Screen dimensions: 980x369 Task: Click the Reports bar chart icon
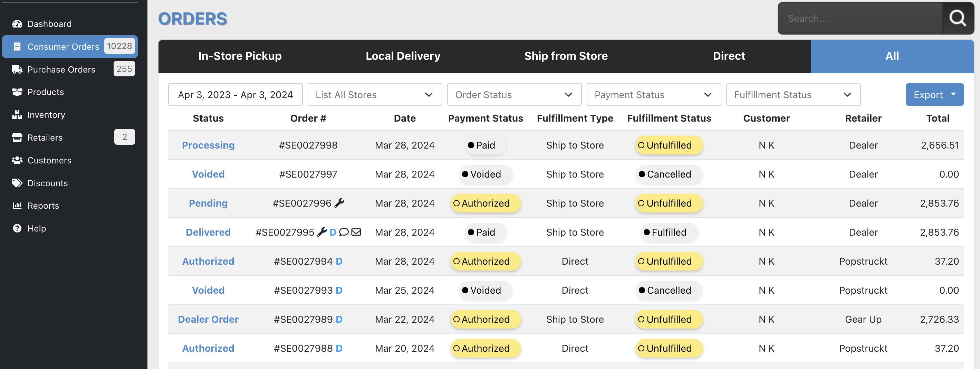[x=17, y=206]
